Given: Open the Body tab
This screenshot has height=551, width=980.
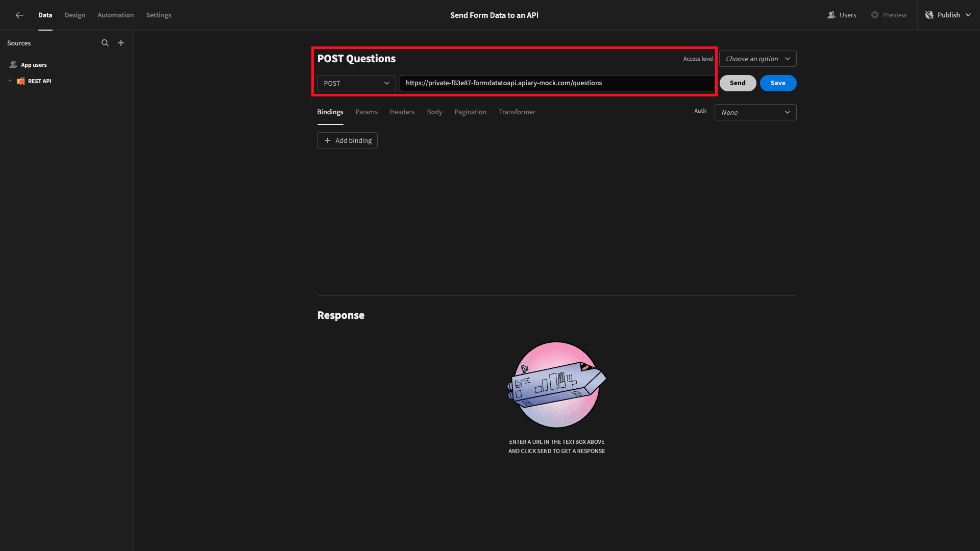Looking at the screenshot, I should 434,112.
